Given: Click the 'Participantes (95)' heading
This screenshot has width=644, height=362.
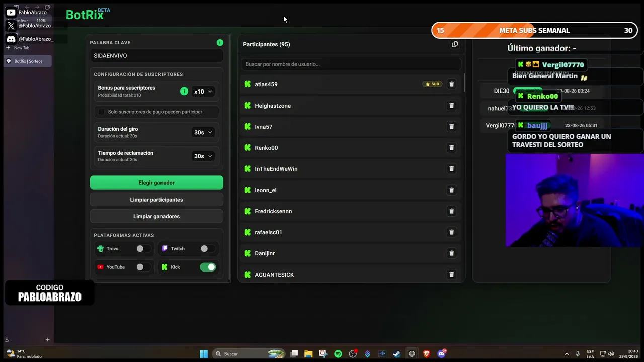Looking at the screenshot, I should (x=266, y=44).
